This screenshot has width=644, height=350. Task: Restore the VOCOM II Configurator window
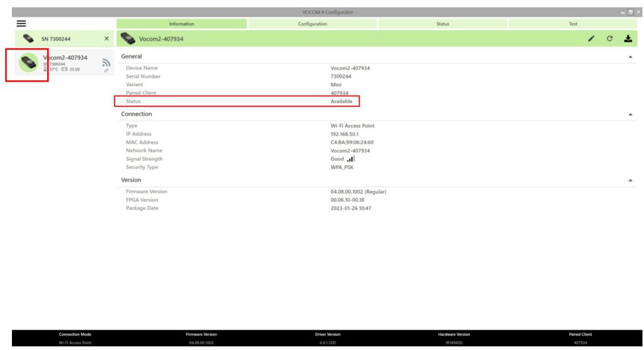click(630, 13)
